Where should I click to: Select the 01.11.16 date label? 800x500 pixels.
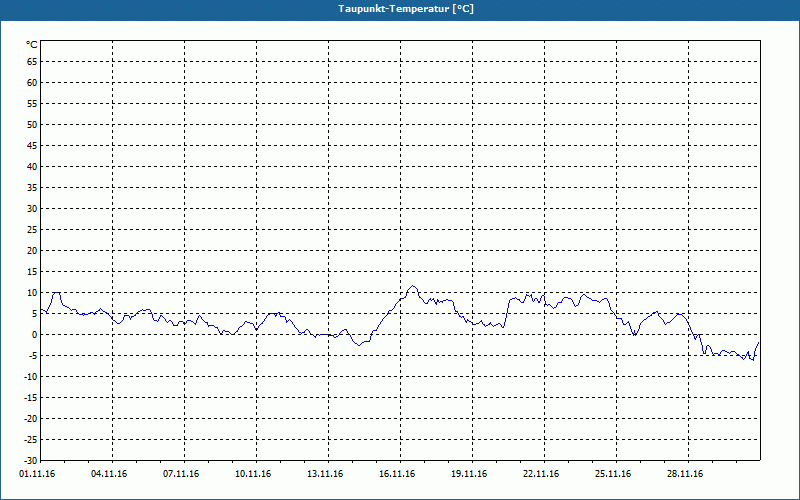point(37,474)
